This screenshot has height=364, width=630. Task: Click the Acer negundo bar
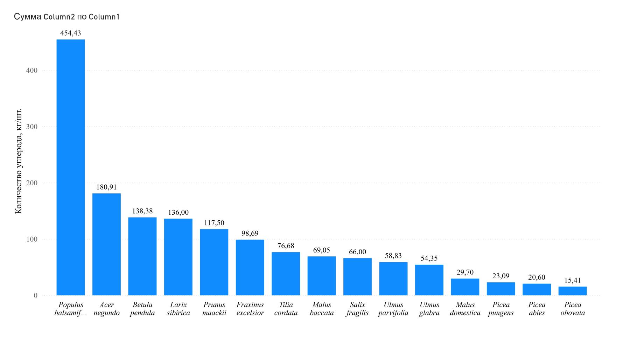(106, 244)
